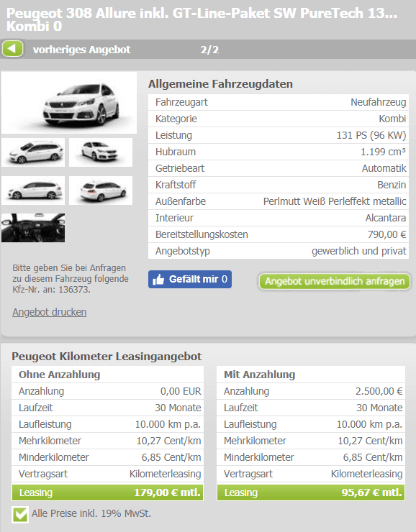Select the 2.500,00 € Anzahlung value
The width and height of the screenshot is (416, 532).
click(379, 391)
